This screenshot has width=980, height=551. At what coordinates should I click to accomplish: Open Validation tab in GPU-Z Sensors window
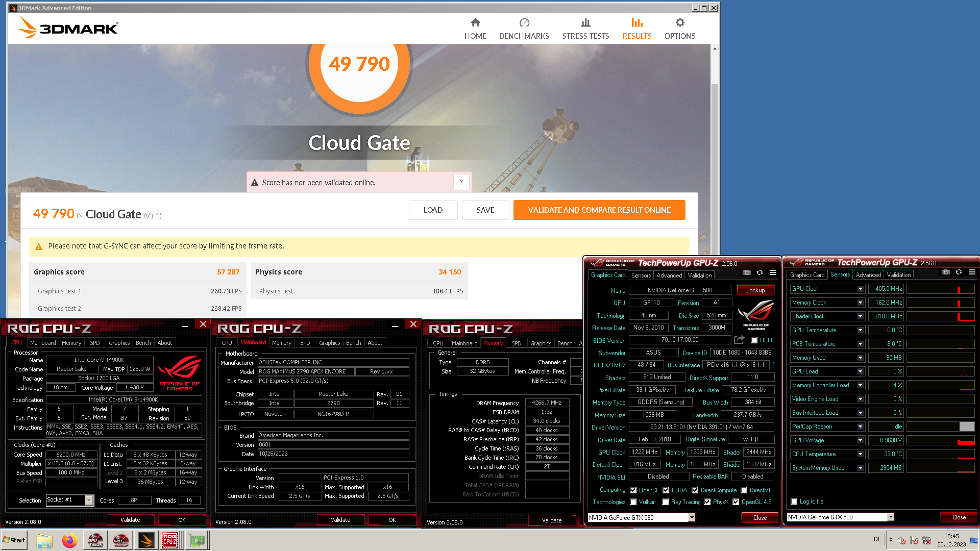pos(899,274)
